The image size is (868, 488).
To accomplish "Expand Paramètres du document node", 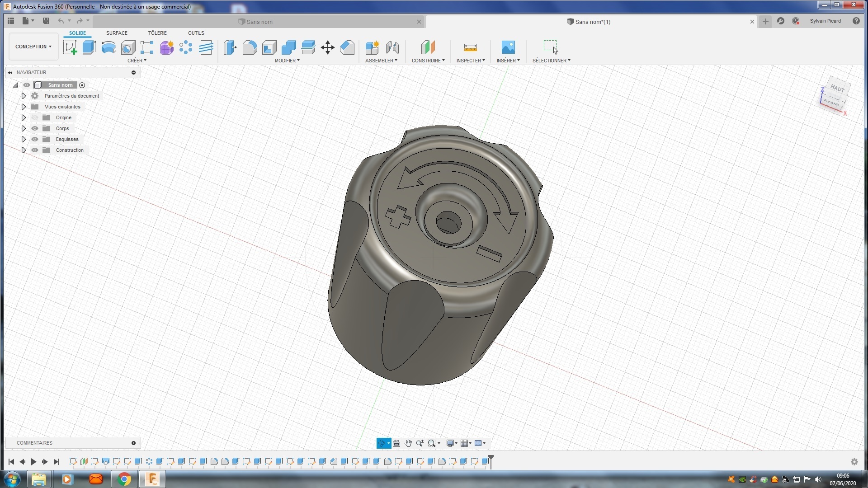I will point(24,96).
